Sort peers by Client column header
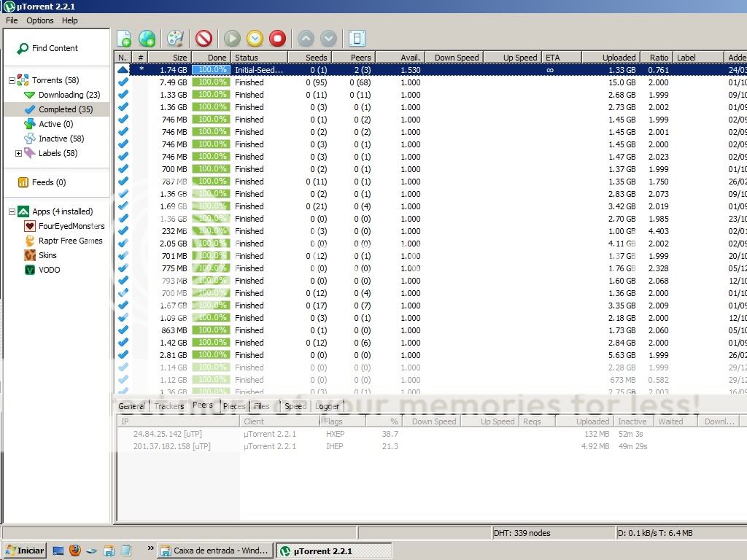747x560 pixels. coord(279,421)
